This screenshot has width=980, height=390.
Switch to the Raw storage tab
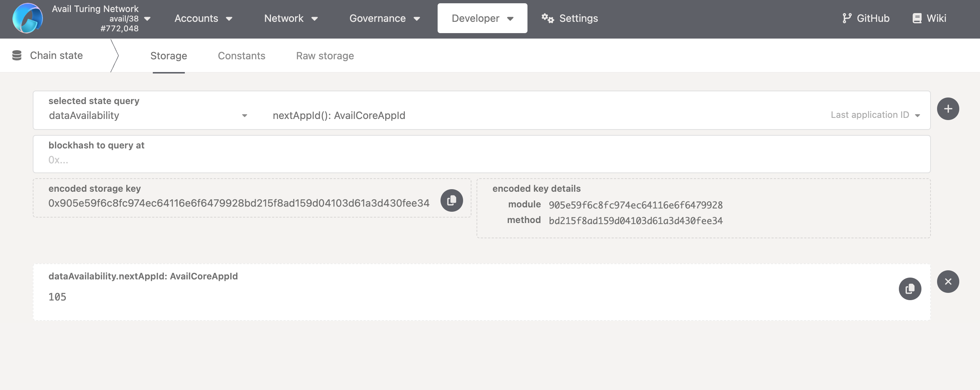324,56
